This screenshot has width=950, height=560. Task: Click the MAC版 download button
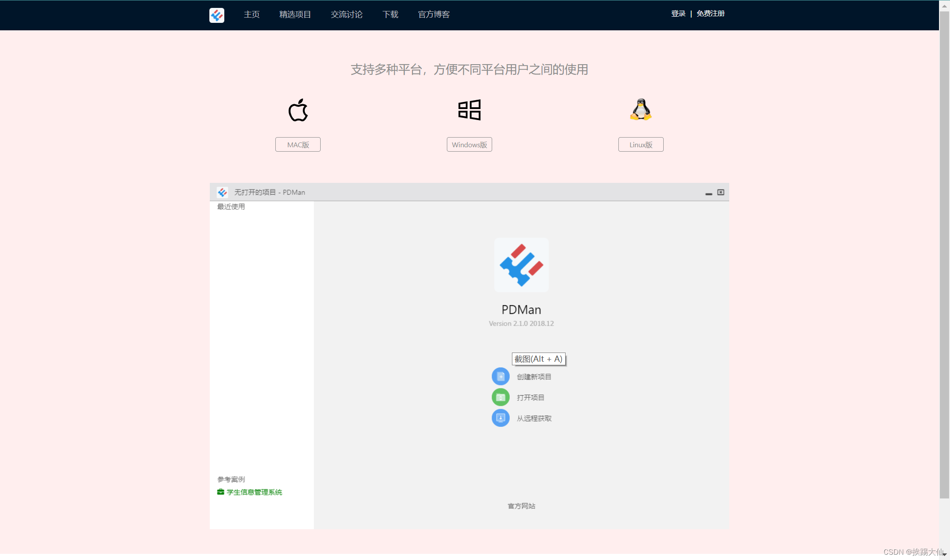[298, 145]
